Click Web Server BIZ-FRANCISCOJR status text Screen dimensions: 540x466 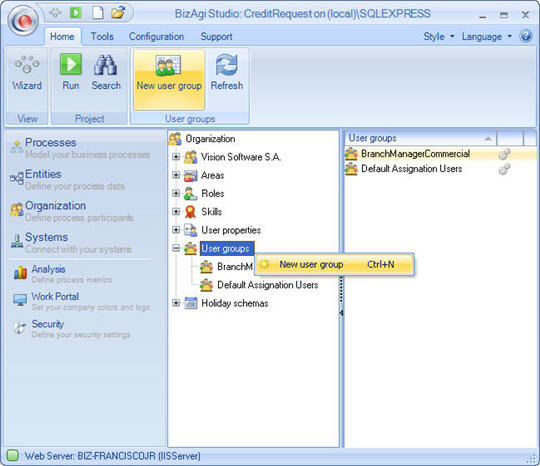112,456
